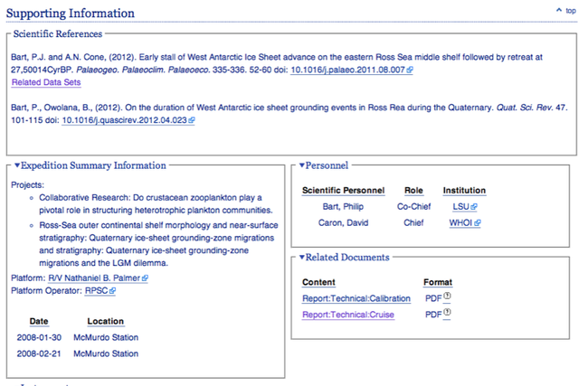This screenshot has height=386, width=588.
Task: Follow the RPSC platform operator link
Action: click(95, 291)
